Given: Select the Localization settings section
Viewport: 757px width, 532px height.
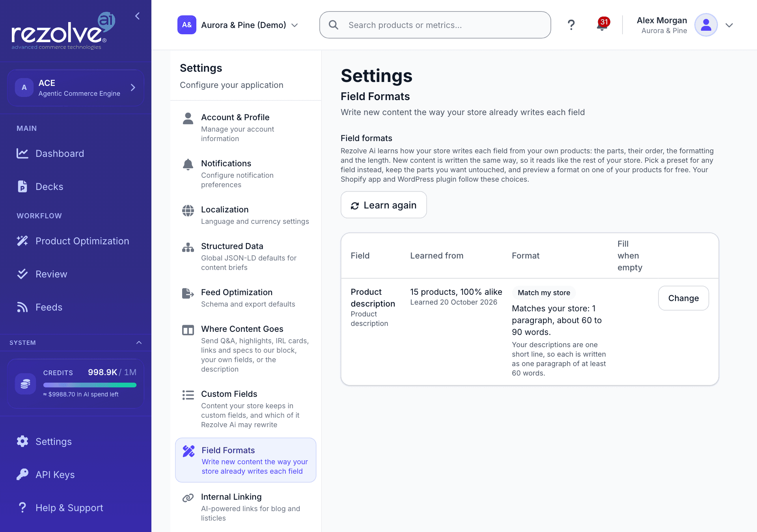Looking at the screenshot, I should [x=246, y=215].
